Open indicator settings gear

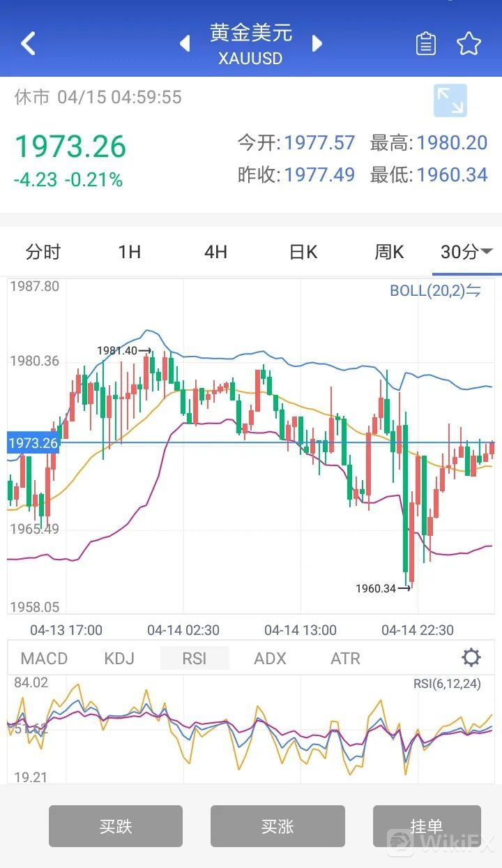[x=471, y=657]
